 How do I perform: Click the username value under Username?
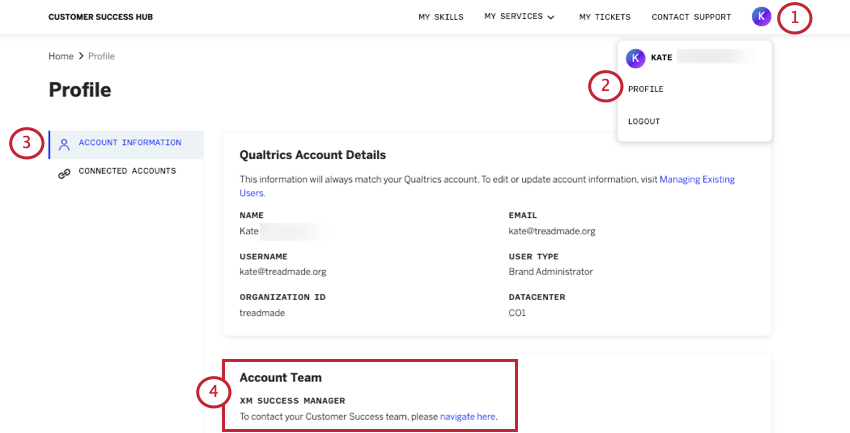283,272
